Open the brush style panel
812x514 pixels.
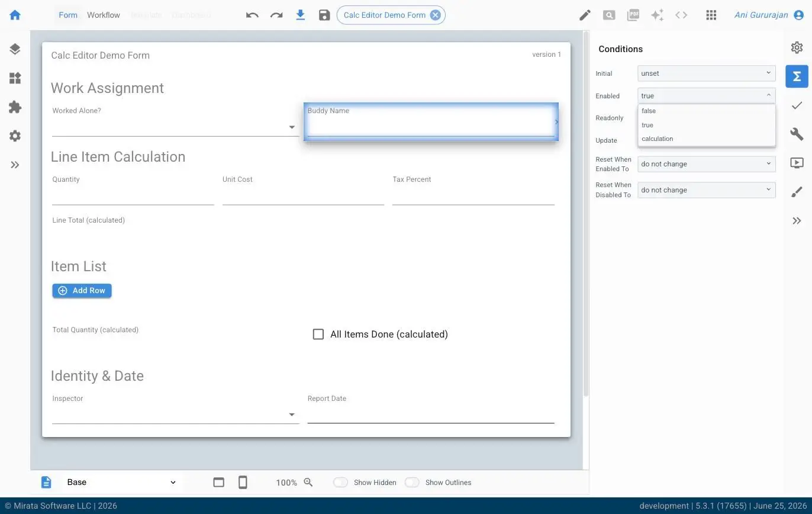pyautogui.click(x=797, y=192)
